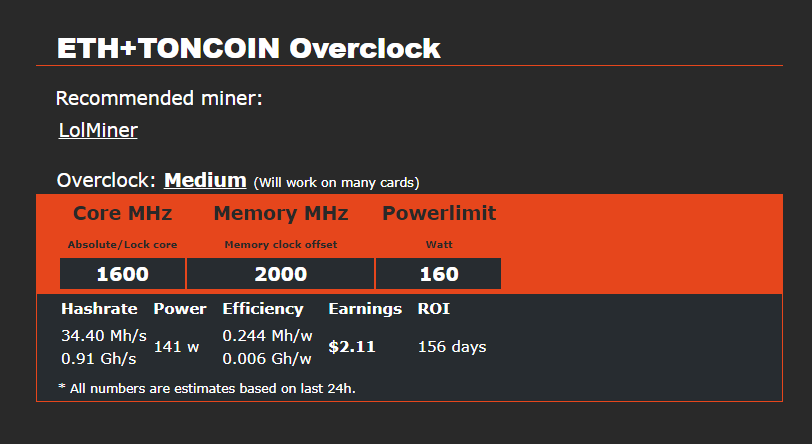Click the $2.11 earnings value

coord(352,347)
